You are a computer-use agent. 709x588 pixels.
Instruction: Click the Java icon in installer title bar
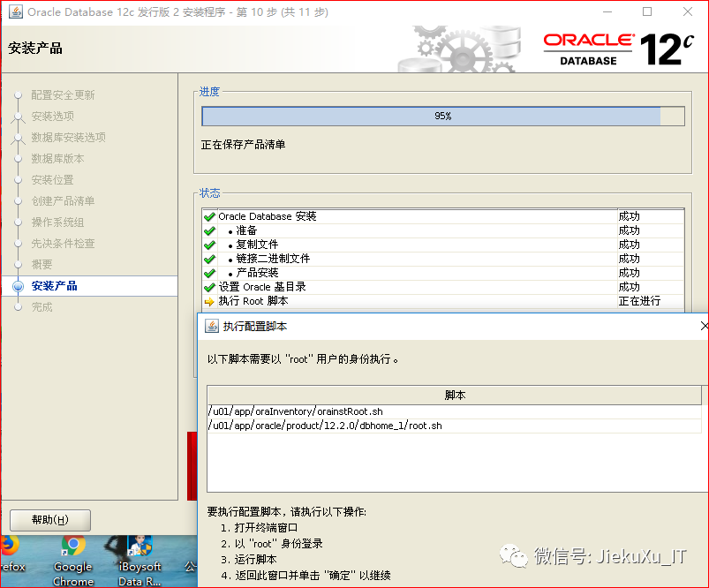point(16,11)
